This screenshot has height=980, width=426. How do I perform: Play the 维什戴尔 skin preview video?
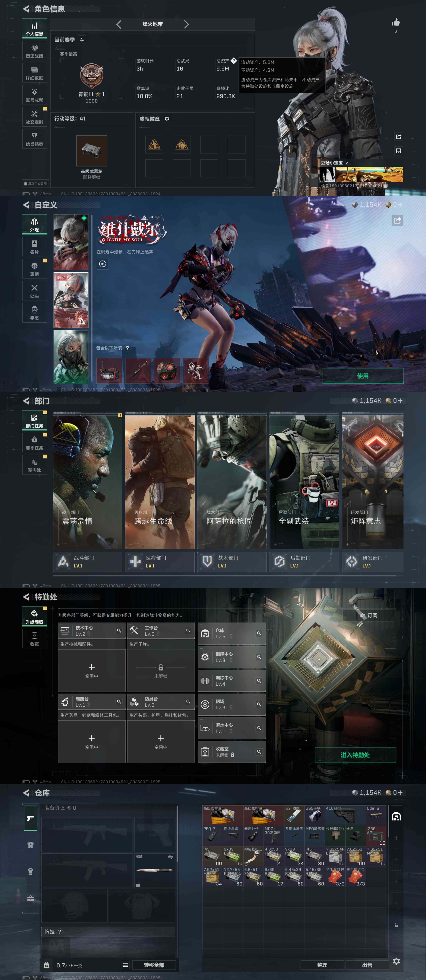tap(102, 264)
